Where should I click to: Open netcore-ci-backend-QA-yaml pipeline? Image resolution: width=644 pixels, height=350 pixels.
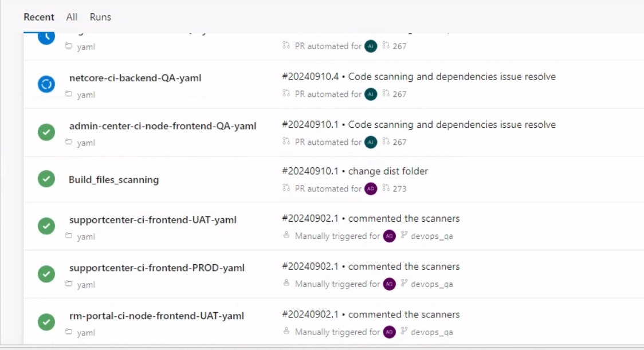[x=135, y=78]
